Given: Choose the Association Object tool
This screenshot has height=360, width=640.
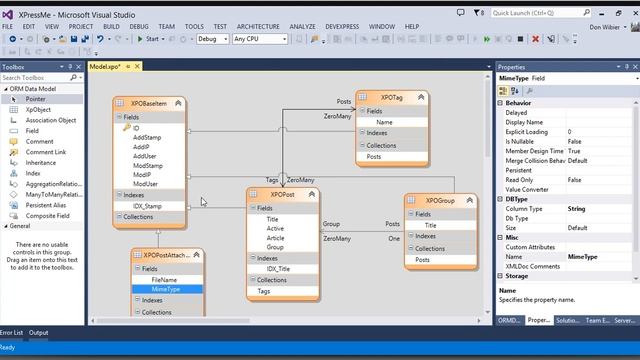Looking at the screenshot, I should coord(51,120).
